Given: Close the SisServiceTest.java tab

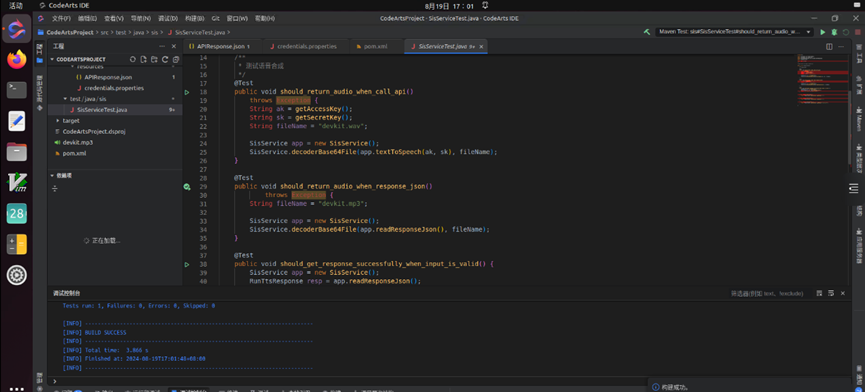Looking at the screenshot, I should coord(481,47).
